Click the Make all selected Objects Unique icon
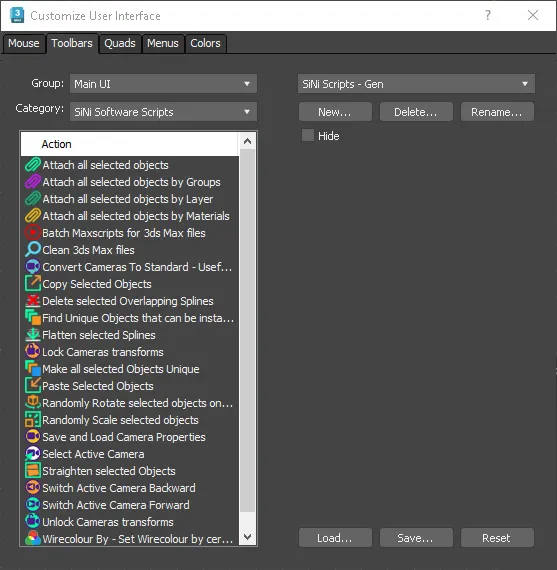Viewport: 557px width, 570px height. coord(33,369)
